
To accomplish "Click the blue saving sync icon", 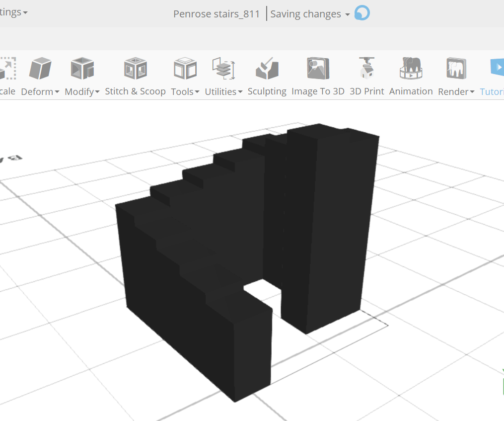I will (x=361, y=13).
